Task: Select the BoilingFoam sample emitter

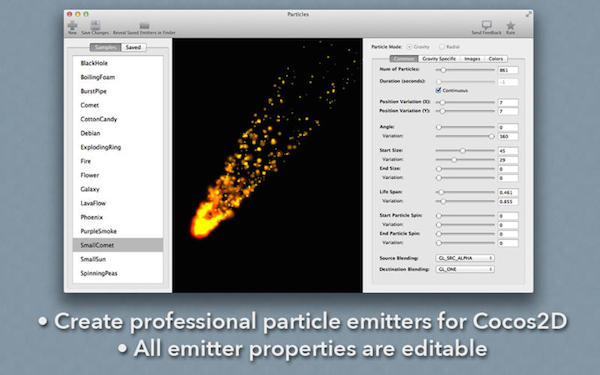Action: pyautogui.click(x=118, y=77)
